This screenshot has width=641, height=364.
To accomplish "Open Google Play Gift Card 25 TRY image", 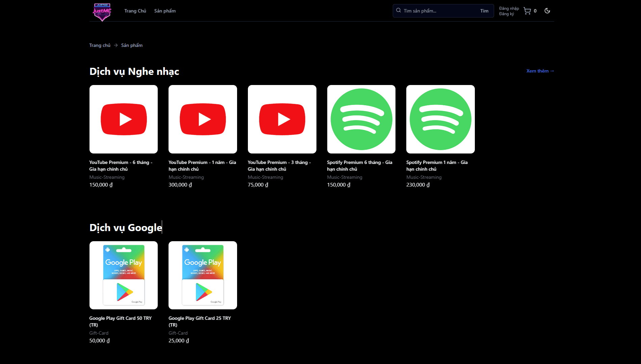I will point(203,275).
